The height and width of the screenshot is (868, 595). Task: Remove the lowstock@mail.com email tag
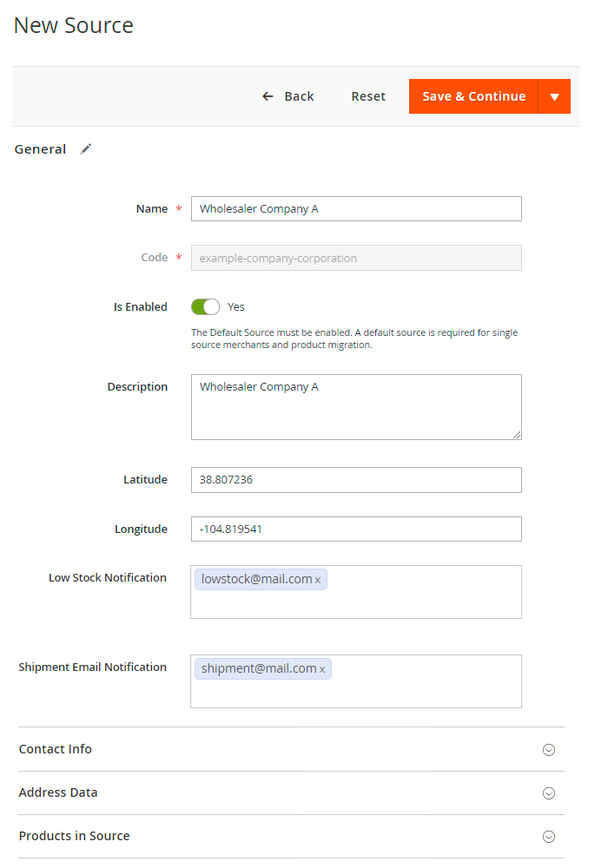coord(318,580)
